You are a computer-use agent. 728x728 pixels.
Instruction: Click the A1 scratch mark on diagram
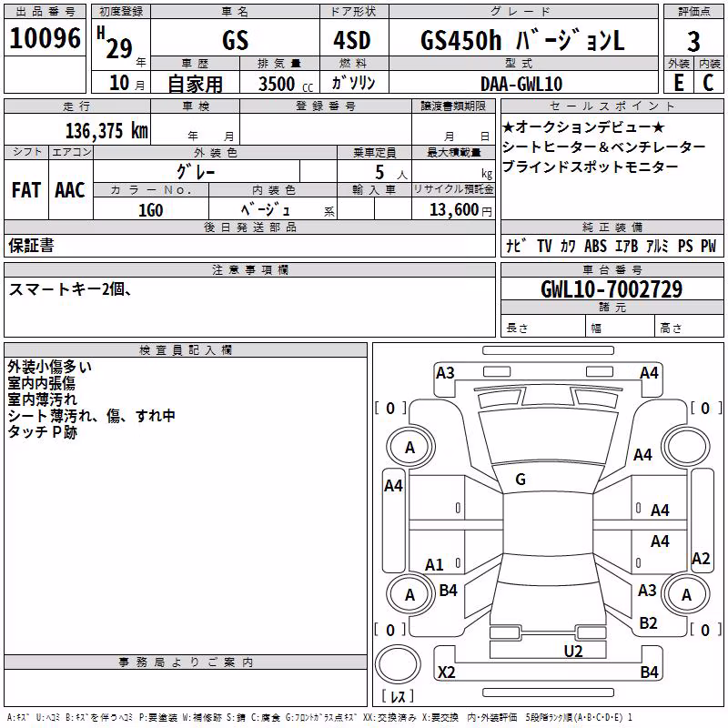coord(434,565)
